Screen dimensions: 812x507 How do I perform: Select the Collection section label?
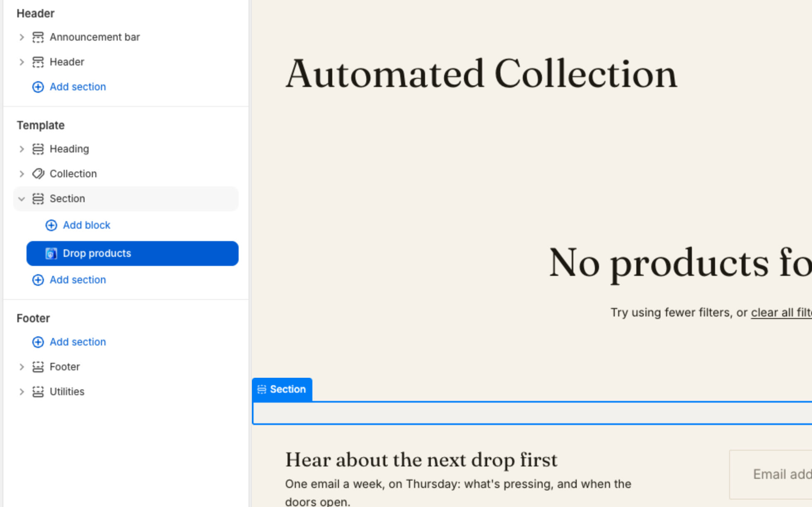73,174
